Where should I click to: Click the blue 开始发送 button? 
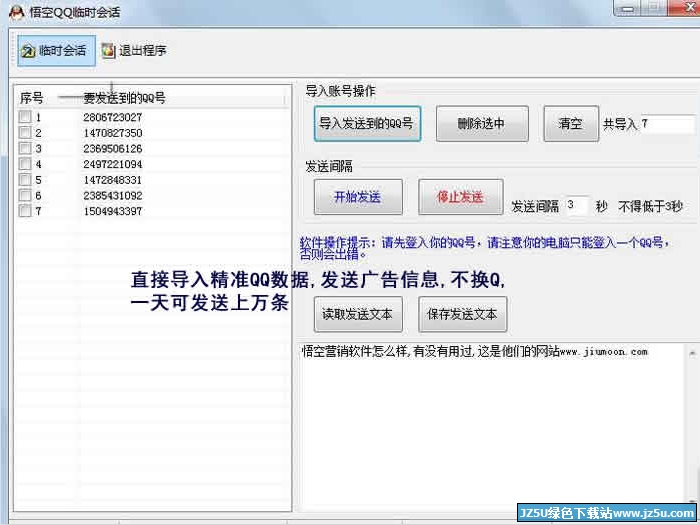point(358,197)
